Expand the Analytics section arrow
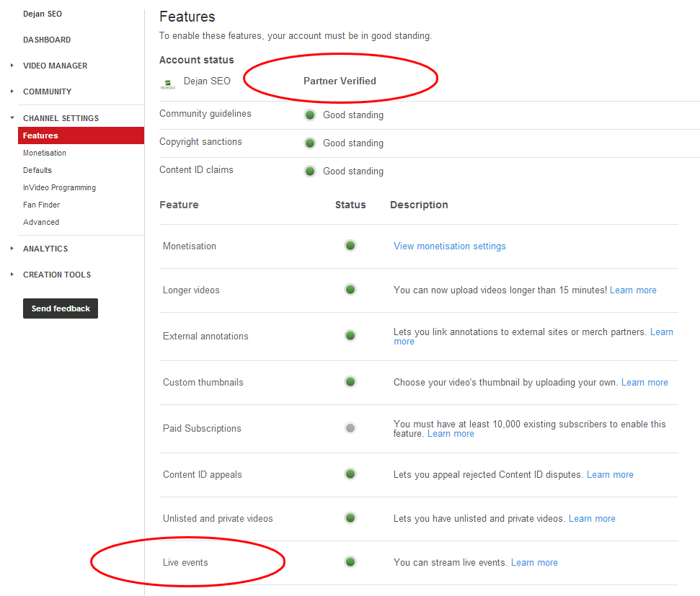700x596 pixels. pyautogui.click(x=12, y=248)
